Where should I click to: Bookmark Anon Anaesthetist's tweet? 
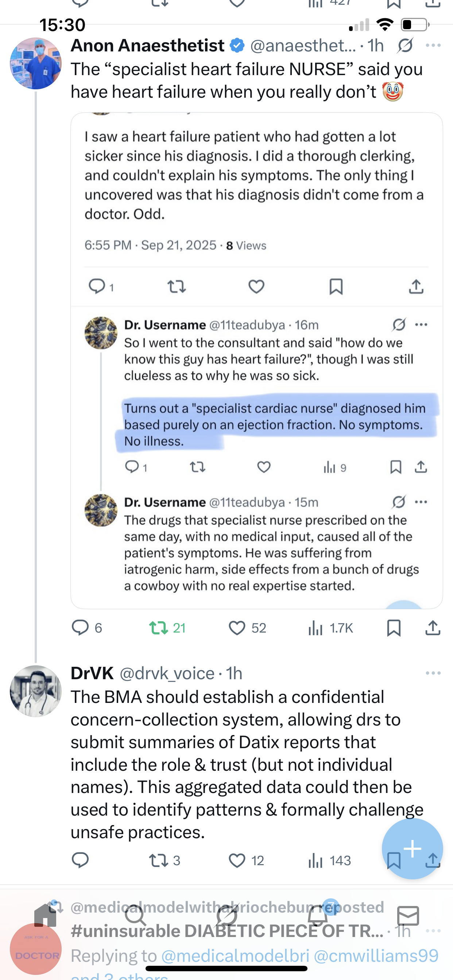click(394, 628)
